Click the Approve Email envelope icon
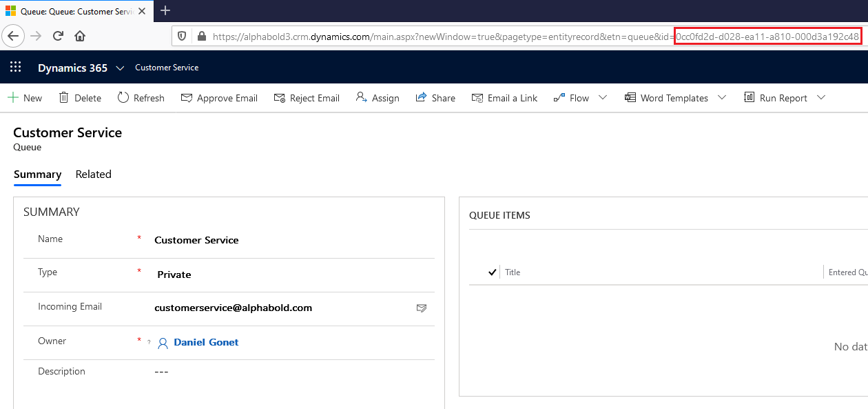 click(x=187, y=98)
